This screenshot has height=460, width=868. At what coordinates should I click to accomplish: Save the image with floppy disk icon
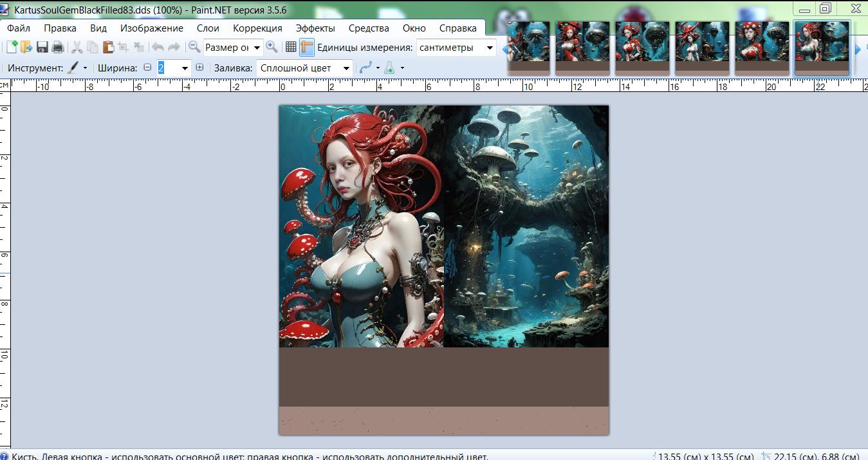pos(42,47)
